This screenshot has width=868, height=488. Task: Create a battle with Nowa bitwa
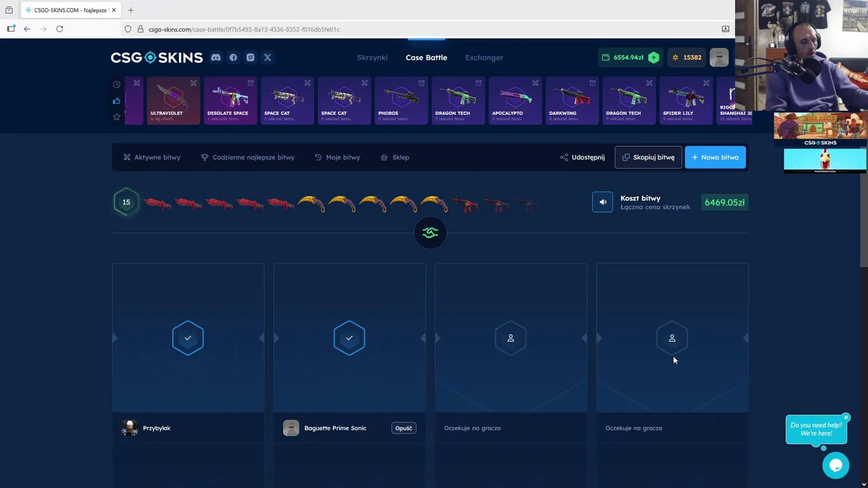tap(715, 157)
